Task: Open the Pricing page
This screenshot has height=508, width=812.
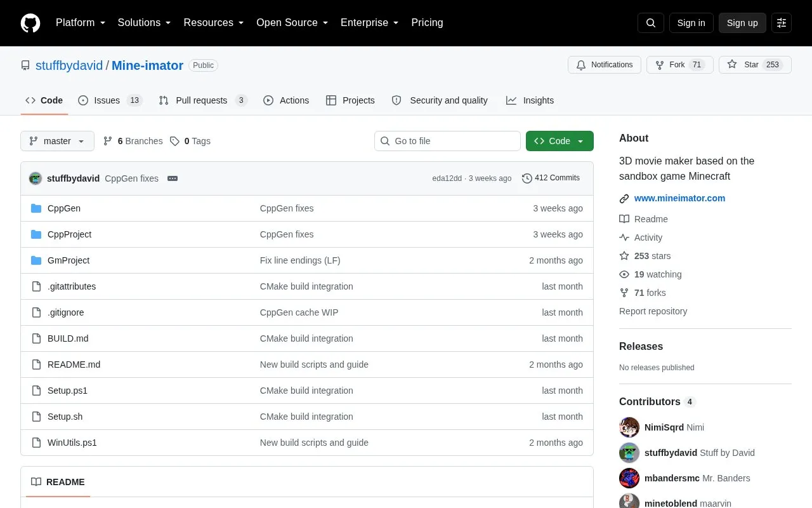Action: [x=427, y=23]
